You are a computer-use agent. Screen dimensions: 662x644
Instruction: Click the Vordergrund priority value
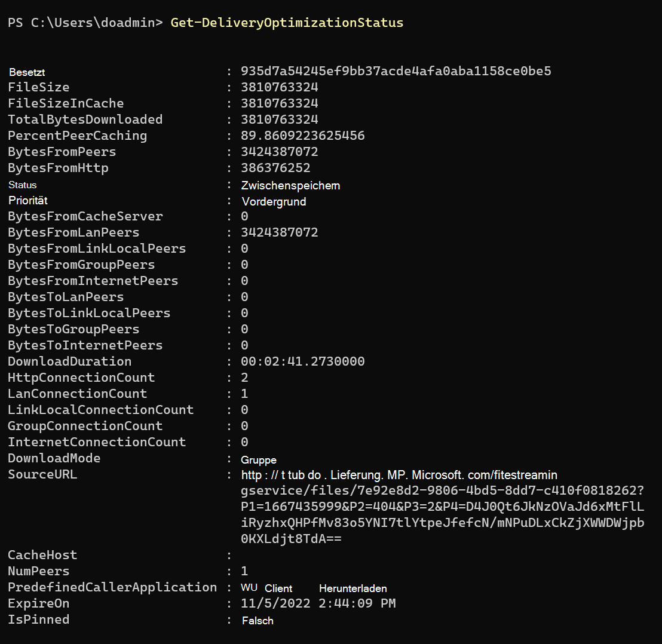(x=274, y=202)
